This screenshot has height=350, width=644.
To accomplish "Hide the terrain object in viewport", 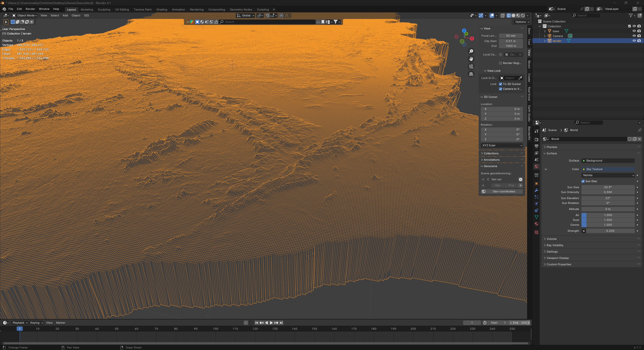I will pyautogui.click(x=634, y=41).
